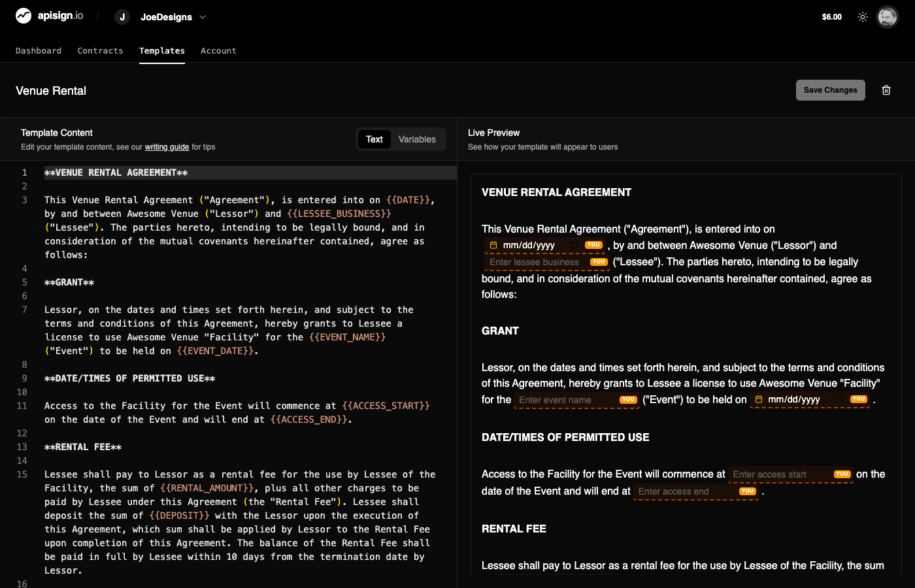
Task: Open the writing guide link
Action: [x=167, y=147]
